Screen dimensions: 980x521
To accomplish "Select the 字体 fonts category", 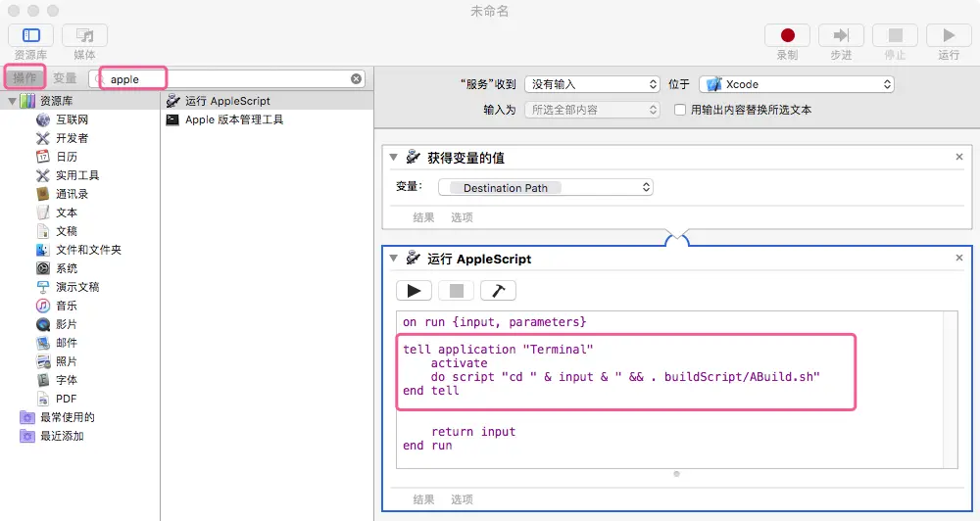I will [x=57, y=380].
